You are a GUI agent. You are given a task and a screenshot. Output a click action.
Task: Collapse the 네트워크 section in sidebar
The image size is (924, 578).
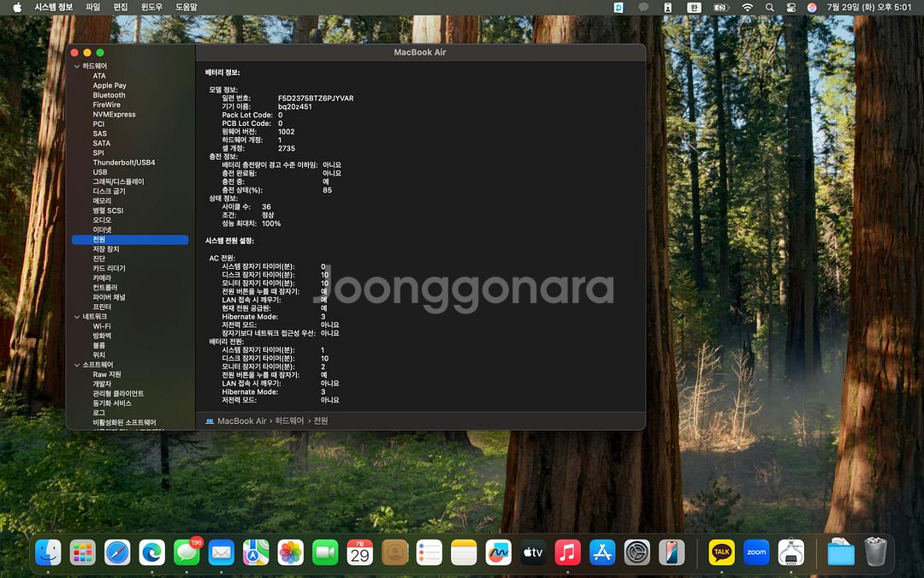click(x=77, y=317)
